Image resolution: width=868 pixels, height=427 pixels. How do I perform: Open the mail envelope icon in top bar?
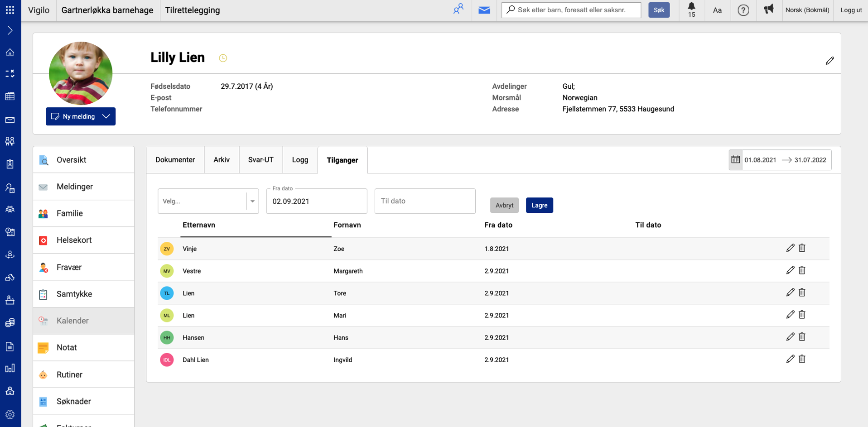pyautogui.click(x=484, y=10)
